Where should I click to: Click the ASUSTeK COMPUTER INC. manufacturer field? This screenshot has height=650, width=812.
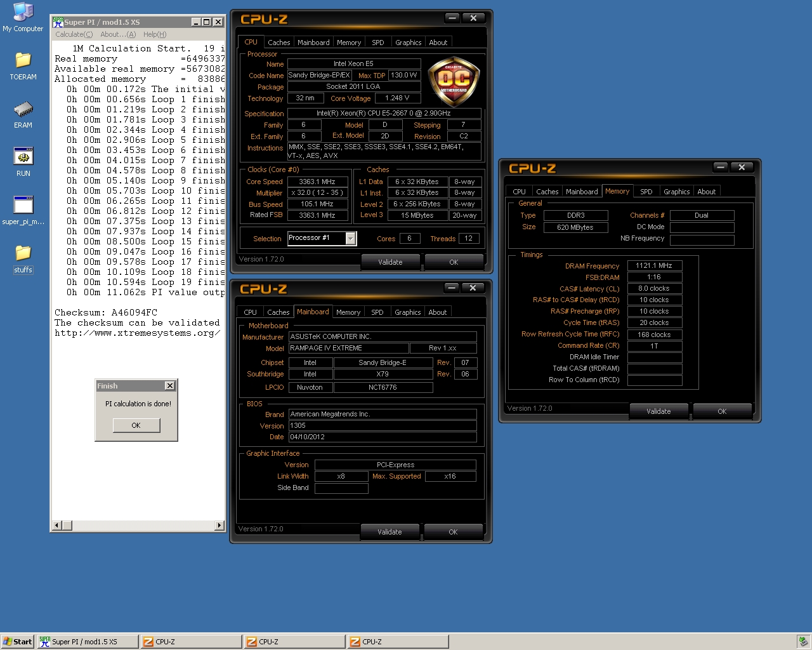coord(383,336)
